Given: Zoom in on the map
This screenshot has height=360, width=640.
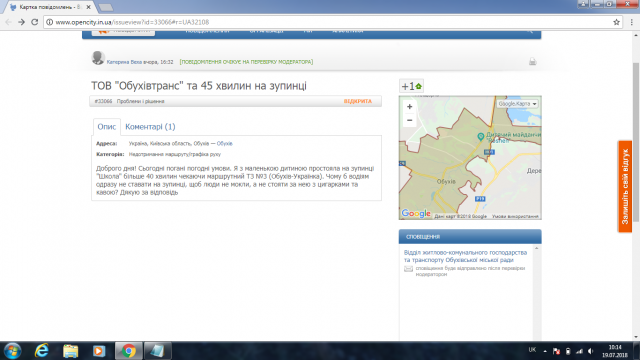Looking at the screenshot, I should pyautogui.click(x=409, y=107).
